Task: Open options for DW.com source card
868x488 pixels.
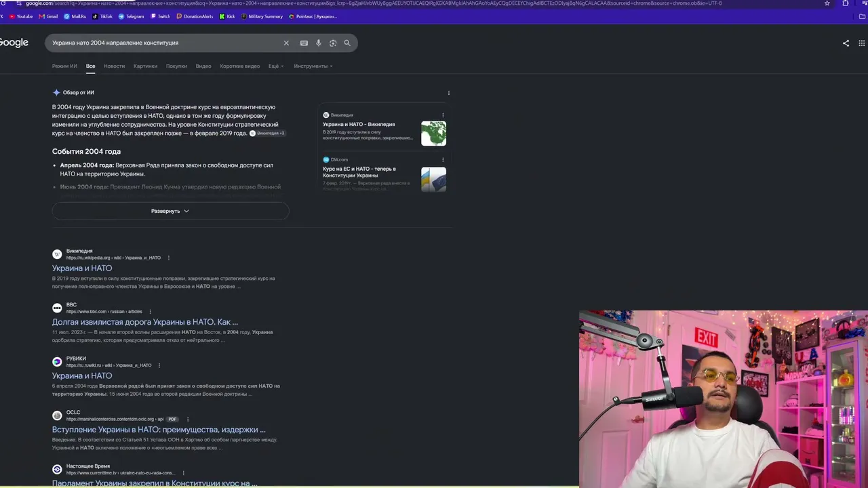Action: (443, 160)
